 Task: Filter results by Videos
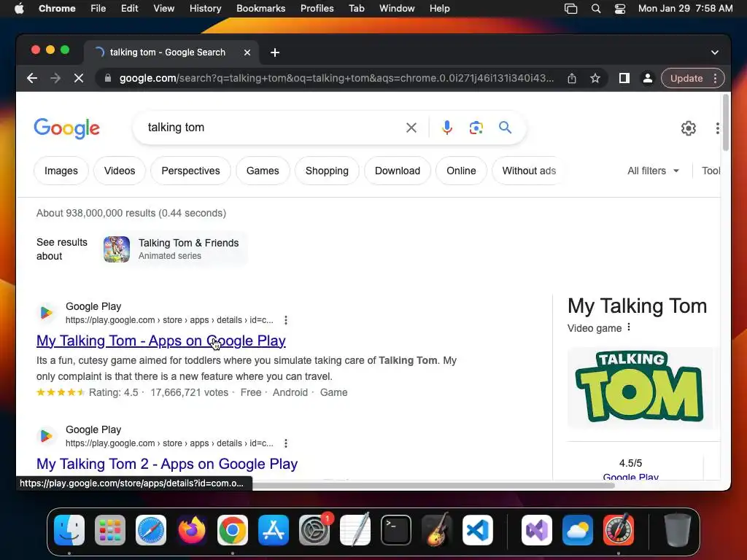tap(120, 171)
